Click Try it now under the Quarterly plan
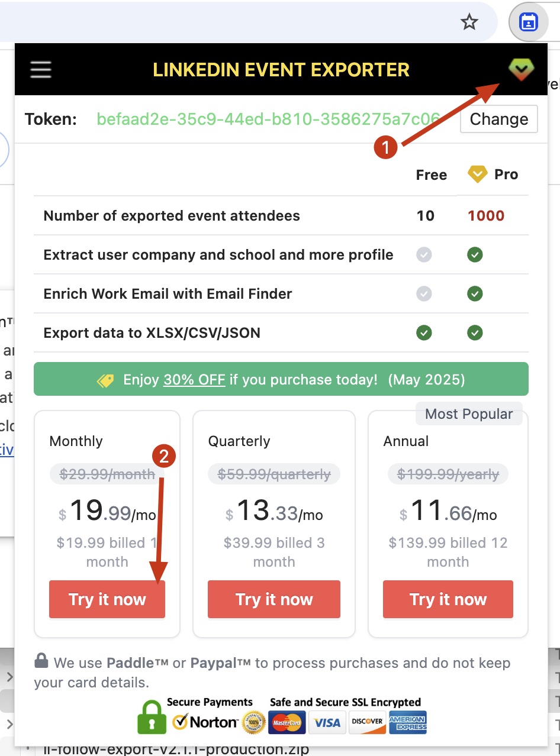Screen dimensions: 560x756 273,599
